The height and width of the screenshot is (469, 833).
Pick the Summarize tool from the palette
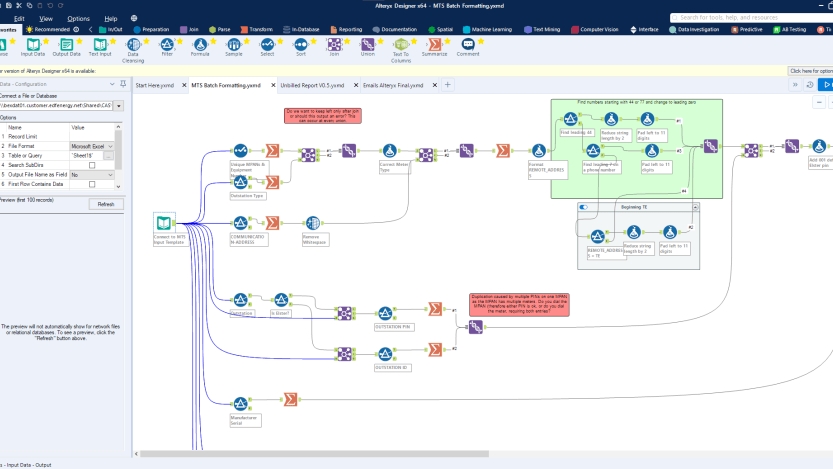434,45
